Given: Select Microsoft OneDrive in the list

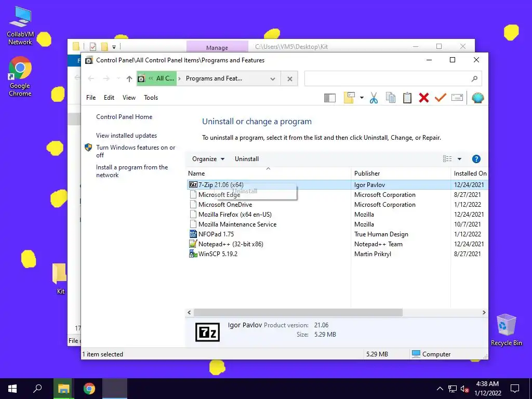Looking at the screenshot, I should click(225, 205).
